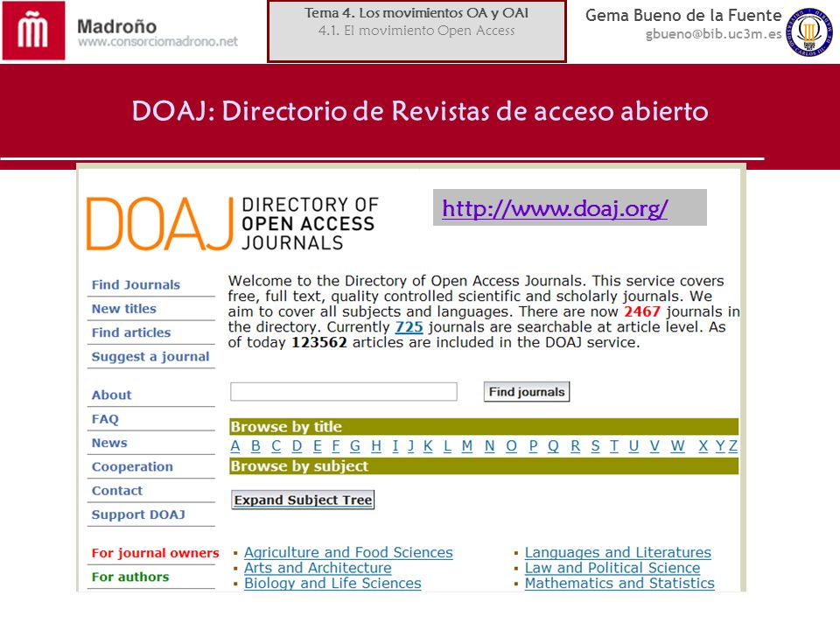This screenshot has width=840, height=630.
Task: Browse titles starting with D
Action: coord(297,446)
